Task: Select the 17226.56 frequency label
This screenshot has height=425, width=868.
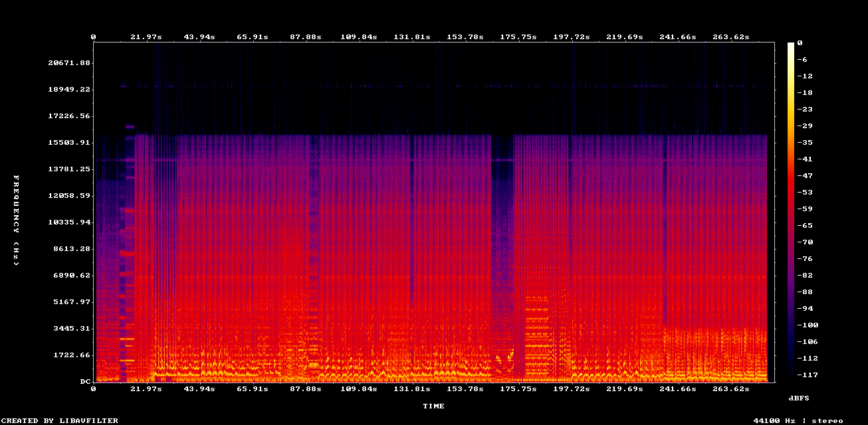Action: [x=68, y=116]
